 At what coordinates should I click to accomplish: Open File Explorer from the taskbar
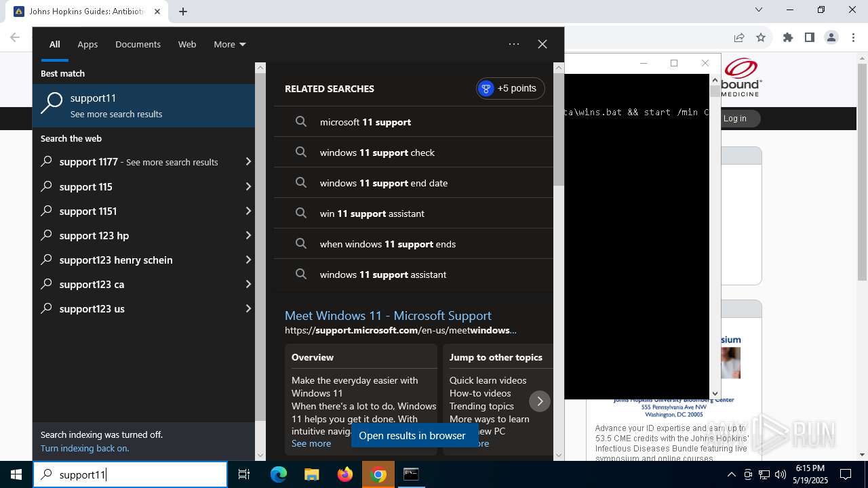[311, 474]
